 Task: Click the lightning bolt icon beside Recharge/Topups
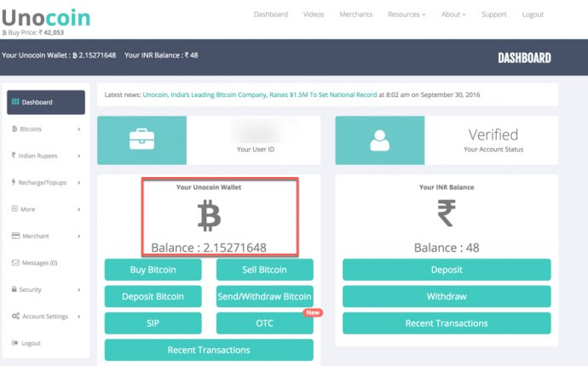pyautogui.click(x=14, y=182)
